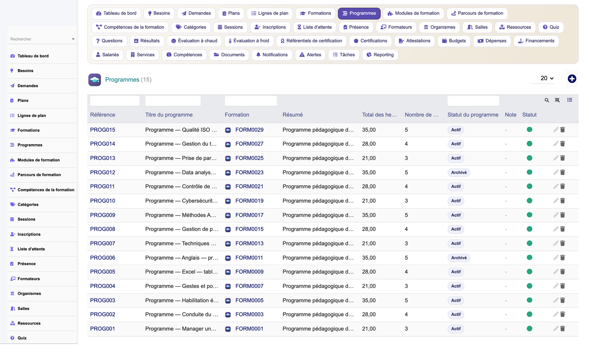Viewport: 589px width, 364px height.
Task: Open the Budgets tab
Action: 454,41
